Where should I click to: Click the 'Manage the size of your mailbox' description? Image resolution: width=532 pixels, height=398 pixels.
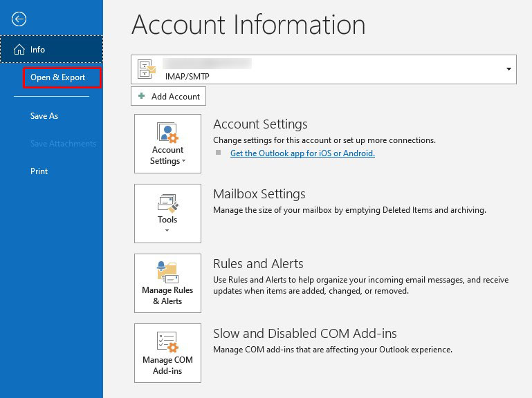(x=349, y=210)
